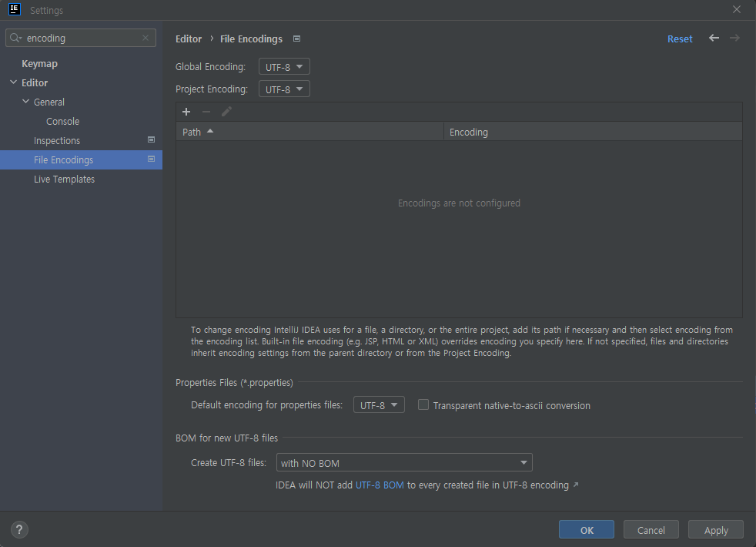Close the Settings dialog window
Viewport: 756px width, 547px height.
point(737,9)
